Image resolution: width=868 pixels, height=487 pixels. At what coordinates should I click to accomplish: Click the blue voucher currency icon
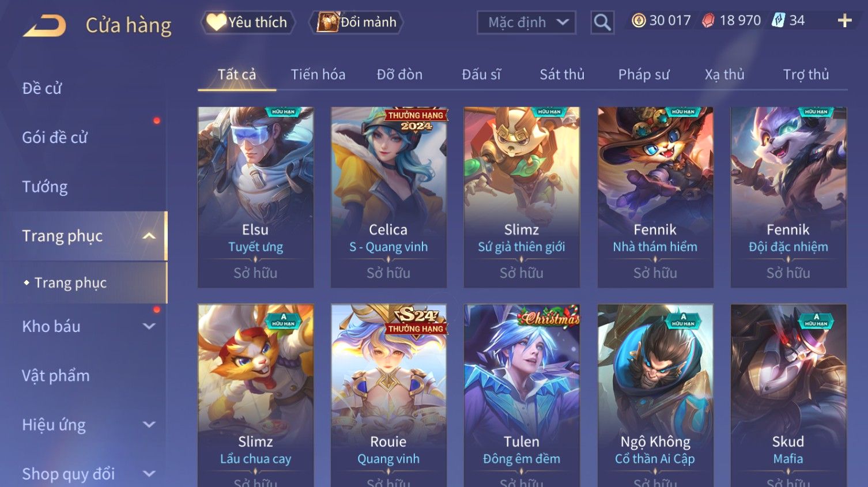779,21
